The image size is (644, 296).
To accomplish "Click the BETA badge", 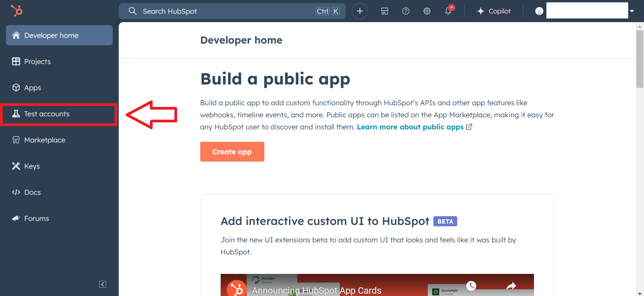I will point(445,221).
